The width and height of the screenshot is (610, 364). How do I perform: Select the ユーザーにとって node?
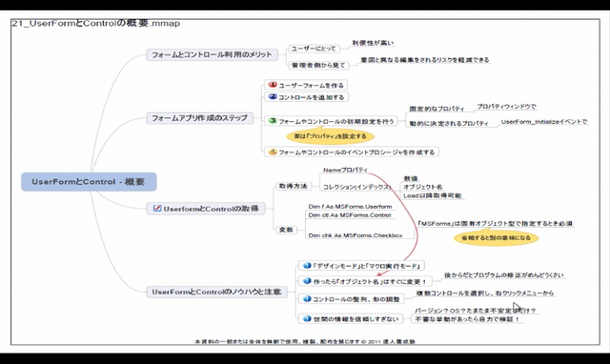(x=314, y=49)
